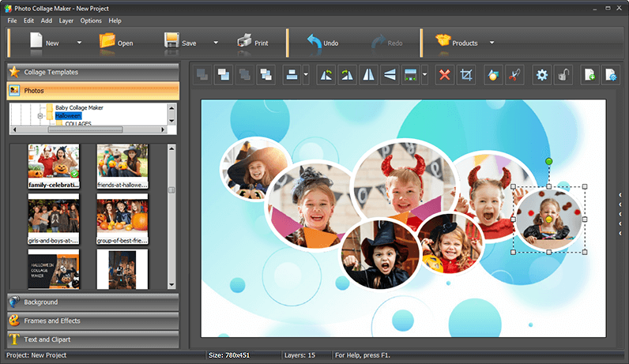Collapse the Halloween folder tree node
The width and height of the screenshot is (629, 364).
point(40,116)
